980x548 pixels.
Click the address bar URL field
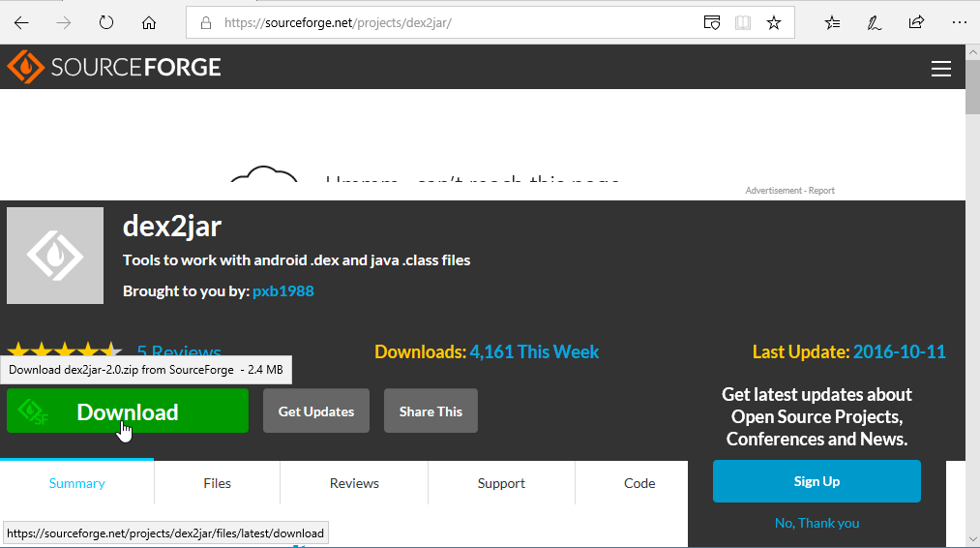click(x=455, y=22)
